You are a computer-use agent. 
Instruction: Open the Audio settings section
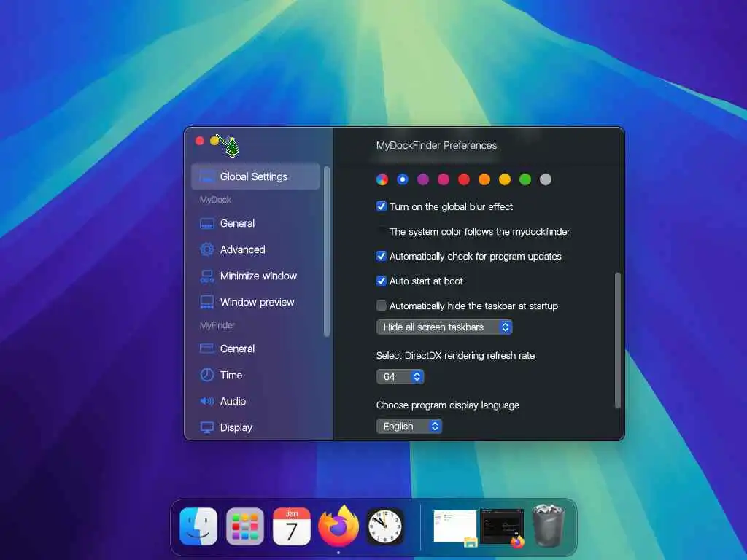pos(255,401)
